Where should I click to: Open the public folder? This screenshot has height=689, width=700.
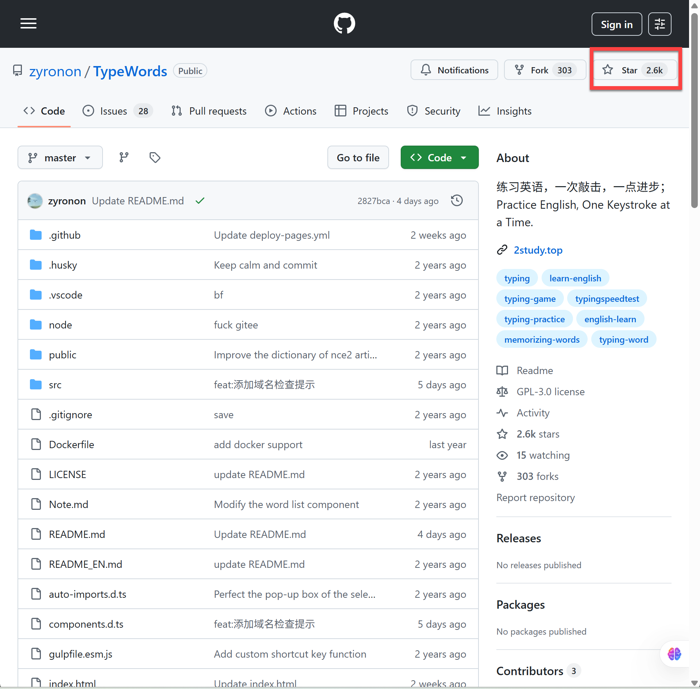tap(62, 355)
